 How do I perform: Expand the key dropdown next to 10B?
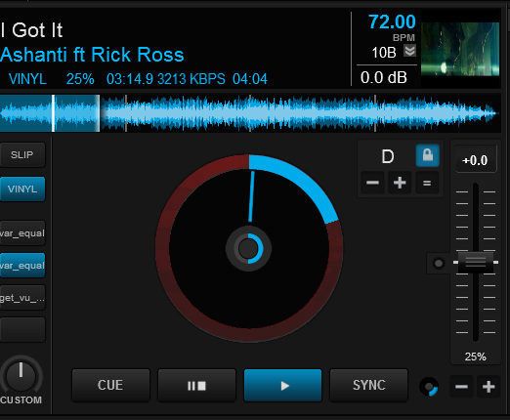[x=410, y=51]
